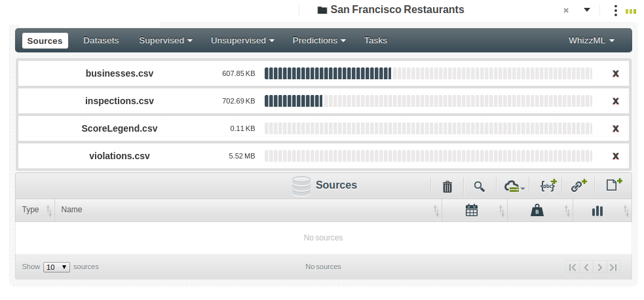Sort by the bar chart datasets column icon
This screenshot has height=300, width=644.
(597, 210)
